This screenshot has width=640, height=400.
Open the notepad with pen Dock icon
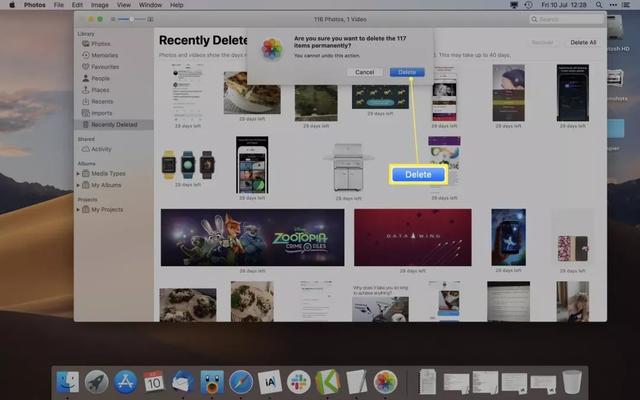356,382
